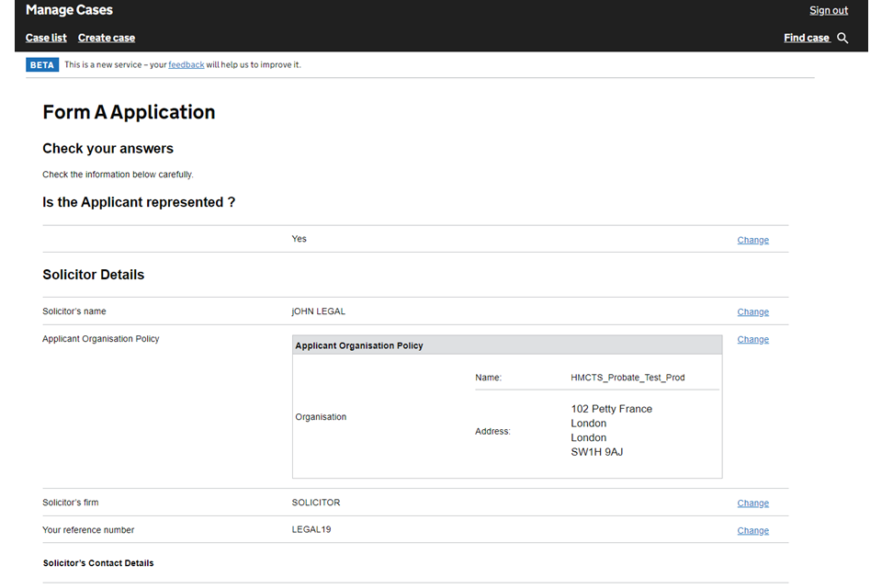Click the Manage Cases header title
This screenshot has width=882, height=588.
69,11
